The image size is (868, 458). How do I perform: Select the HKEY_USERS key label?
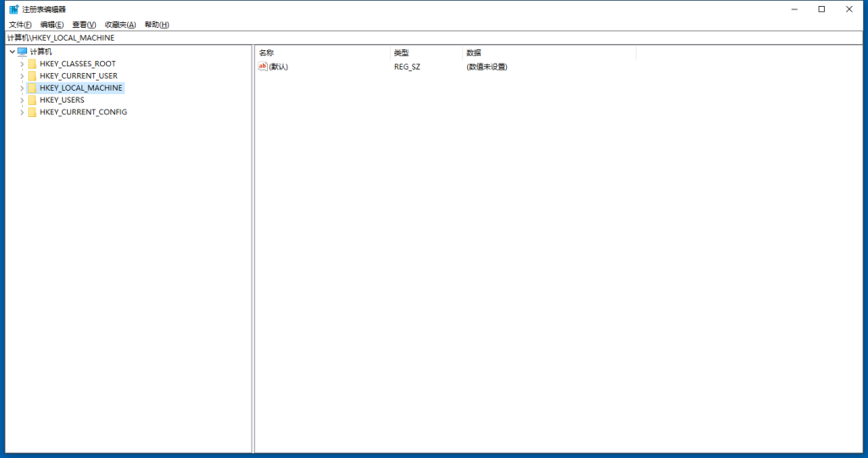click(x=62, y=100)
